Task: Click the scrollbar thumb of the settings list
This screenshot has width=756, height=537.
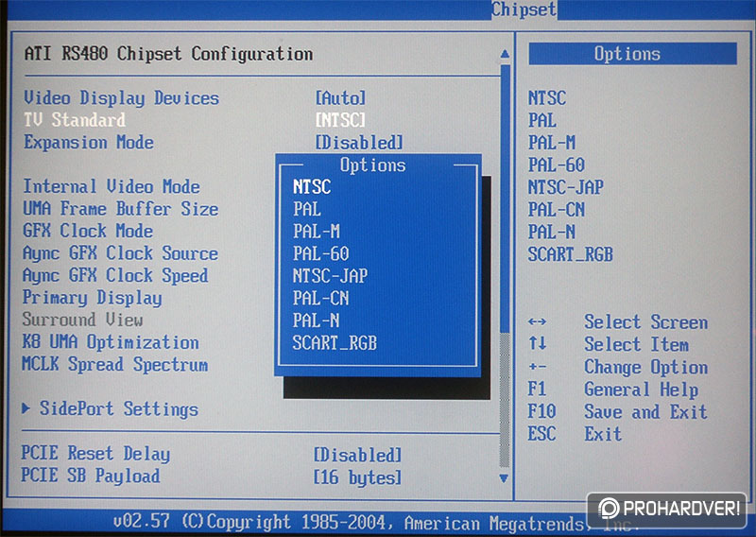Action: [505, 198]
